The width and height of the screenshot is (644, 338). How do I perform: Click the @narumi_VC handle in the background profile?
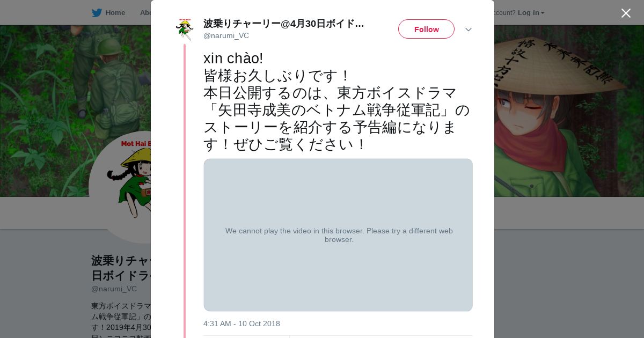(114, 289)
